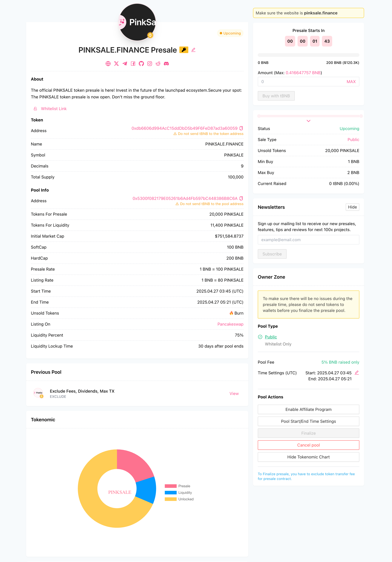This screenshot has height=562, width=392.
Task: Open the token address link
Action: tap(184, 128)
